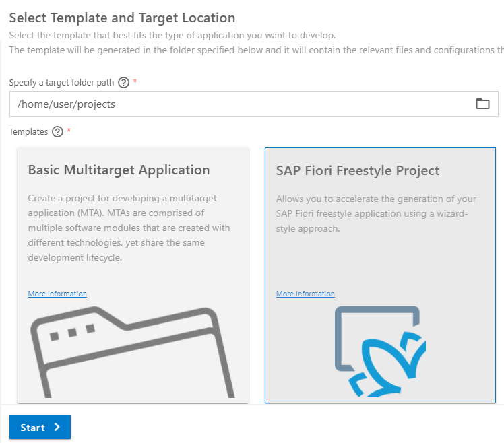The height and width of the screenshot is (443, 504).
Task: Click the help icon next to Templates
Action: (57, 132)
